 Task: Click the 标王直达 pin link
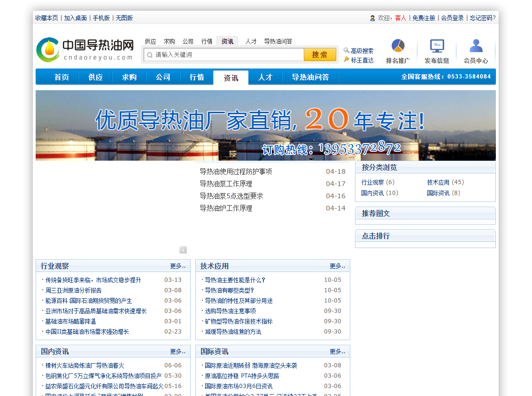359,60
